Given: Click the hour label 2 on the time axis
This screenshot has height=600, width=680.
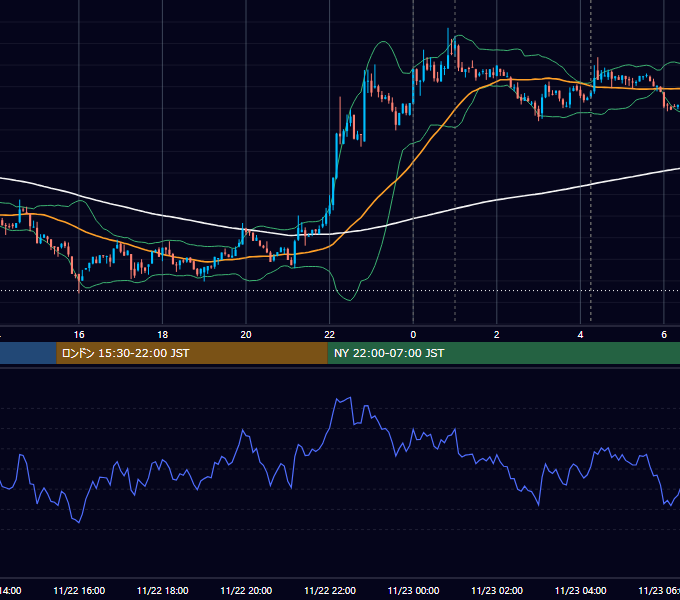Looking at the screenshot, I should point(497,334).
